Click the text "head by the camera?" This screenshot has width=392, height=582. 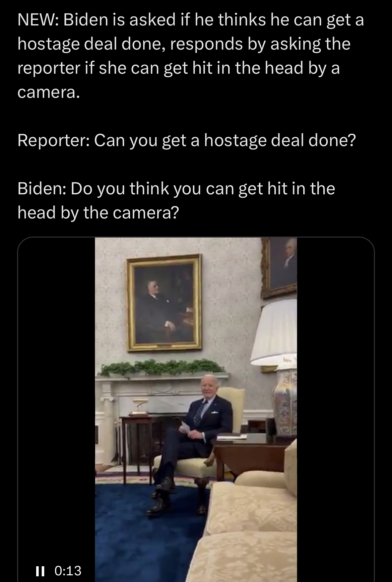(98, 213)
